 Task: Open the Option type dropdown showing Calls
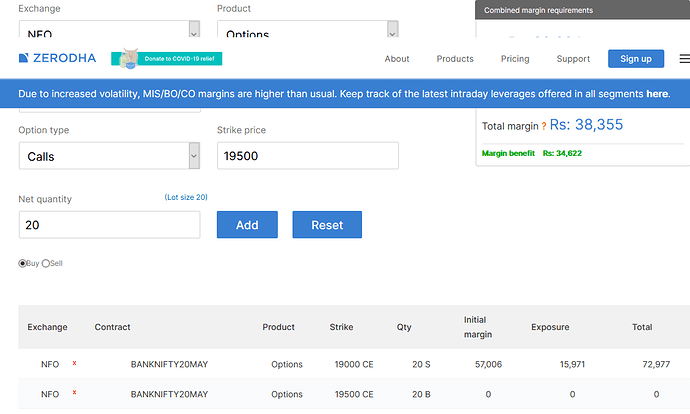pos(109,156)
